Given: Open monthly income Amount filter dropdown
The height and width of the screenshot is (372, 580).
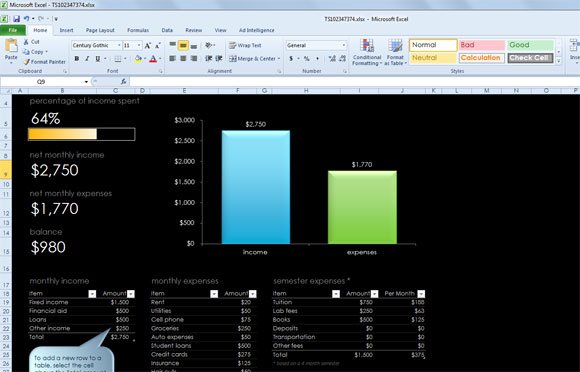Looking at the screenshot, I should click(x=131, y=294).
